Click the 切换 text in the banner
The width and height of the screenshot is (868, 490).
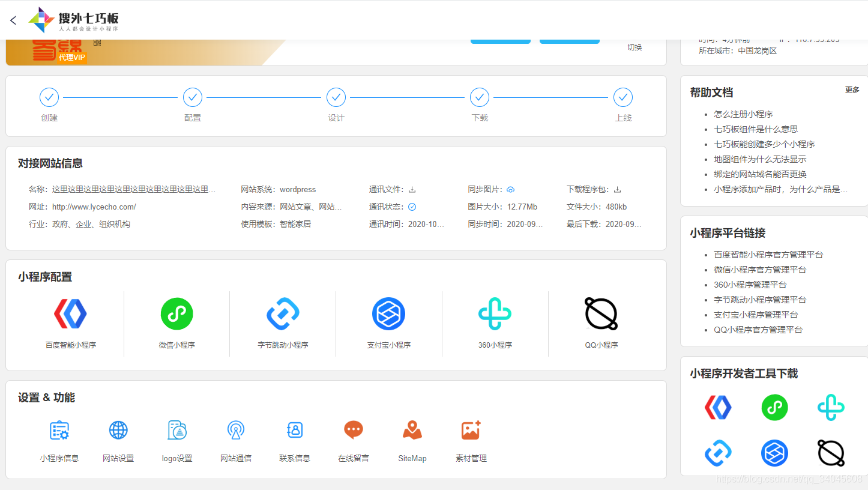[634, 47]
